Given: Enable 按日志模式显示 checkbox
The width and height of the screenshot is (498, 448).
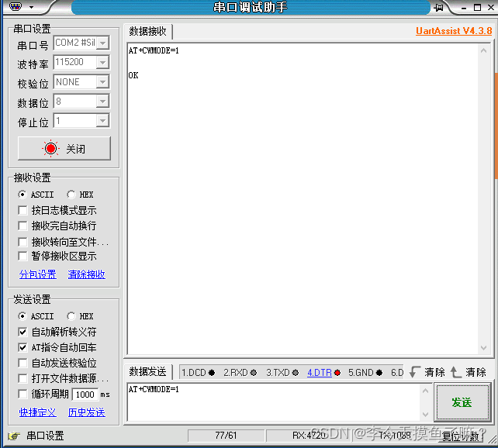Looking at the screenshot, I should coord(22,210).
